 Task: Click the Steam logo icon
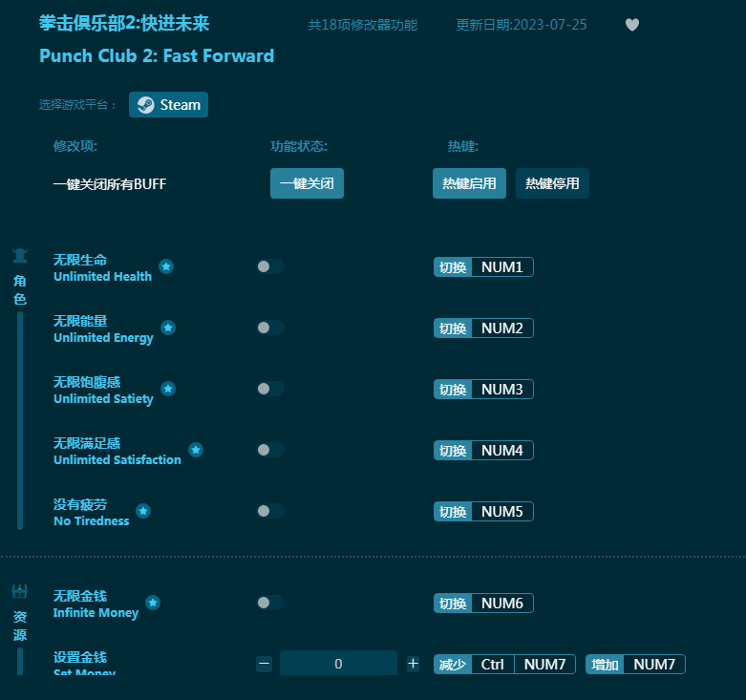pyautogui.click(x=145, y=105)
